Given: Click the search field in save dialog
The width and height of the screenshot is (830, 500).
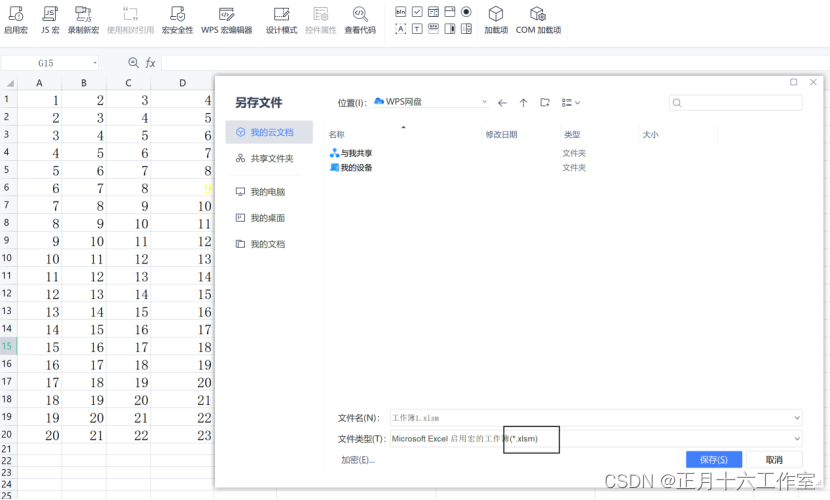Looking at the screenshot, I should (x=736, y=103).
